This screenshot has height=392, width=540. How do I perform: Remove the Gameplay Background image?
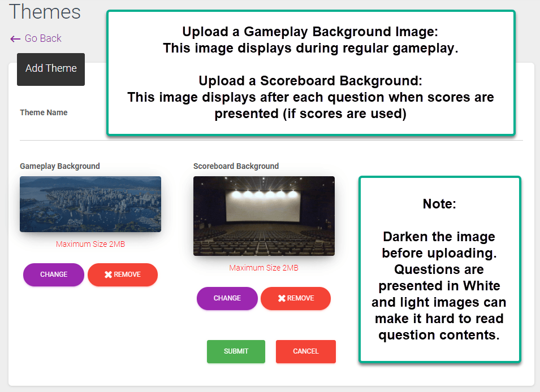(122, 275)
